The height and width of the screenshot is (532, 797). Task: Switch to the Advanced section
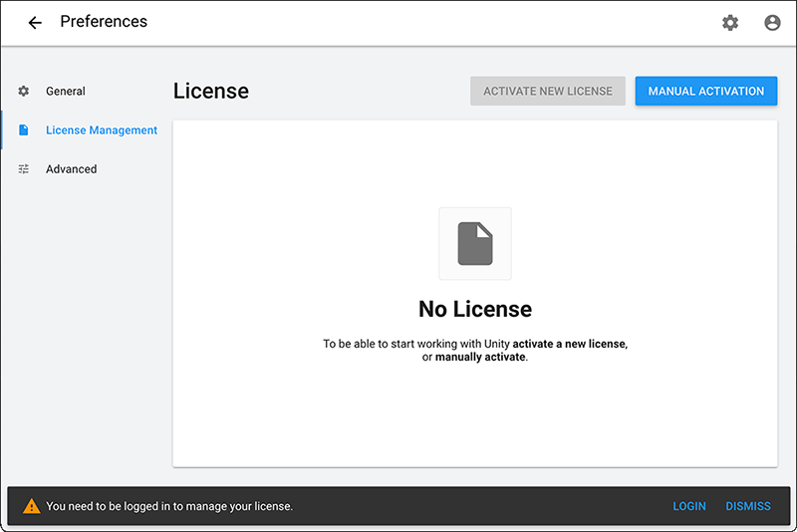tap(71, 169)
